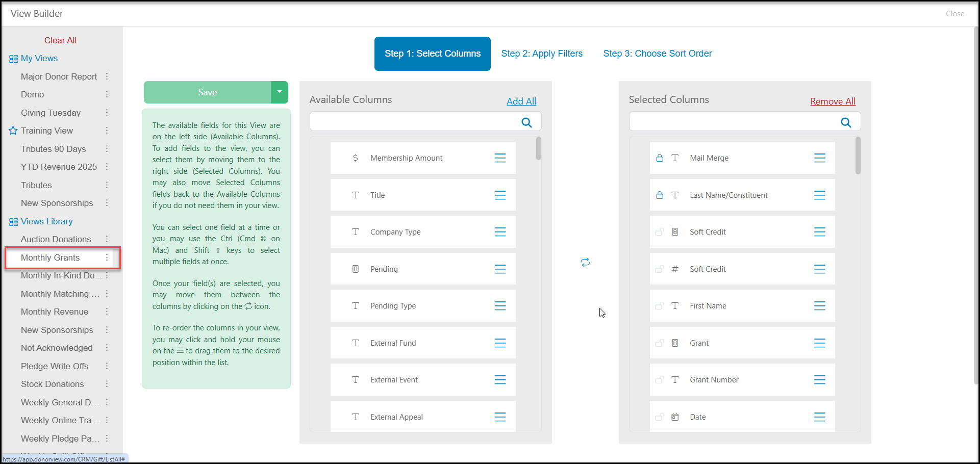Click drag handle for Company Type
This screenshot has height=464, width=980.
(500, 232)
